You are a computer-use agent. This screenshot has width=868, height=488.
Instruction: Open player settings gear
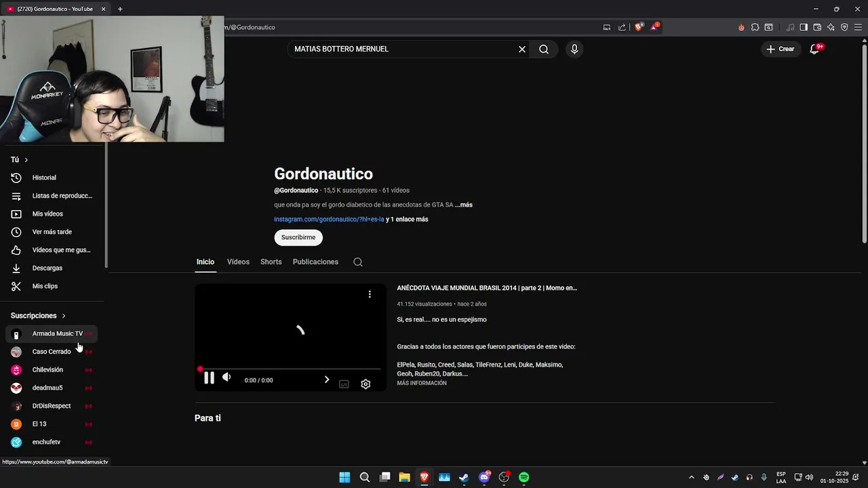[366, 384]
